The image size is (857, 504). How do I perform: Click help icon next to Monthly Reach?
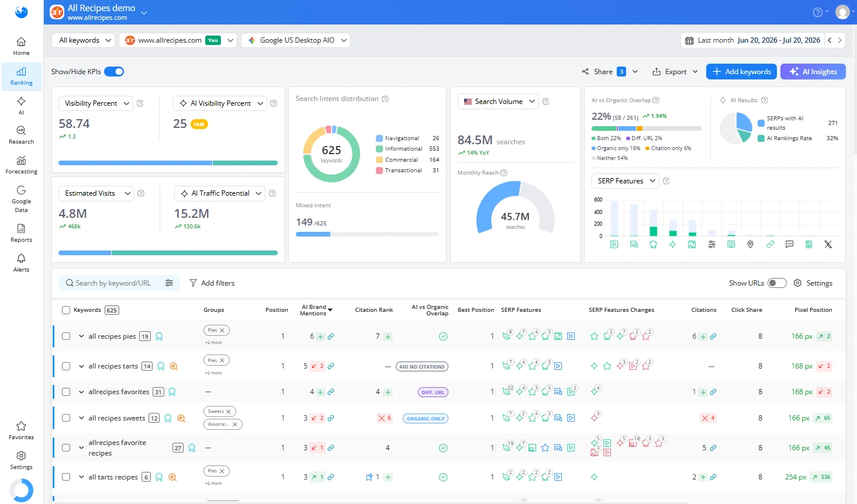pos(504,173)
